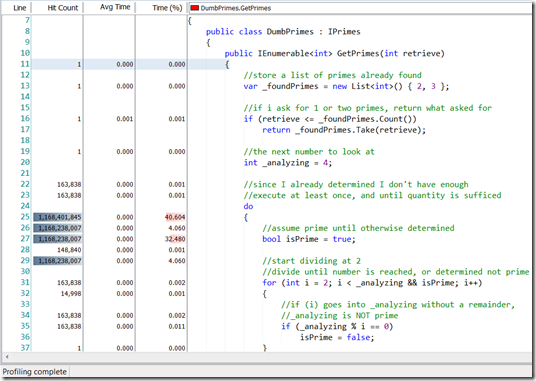Click the 'do' keyword on line 24
536x381 pixels.
[248, 206]
